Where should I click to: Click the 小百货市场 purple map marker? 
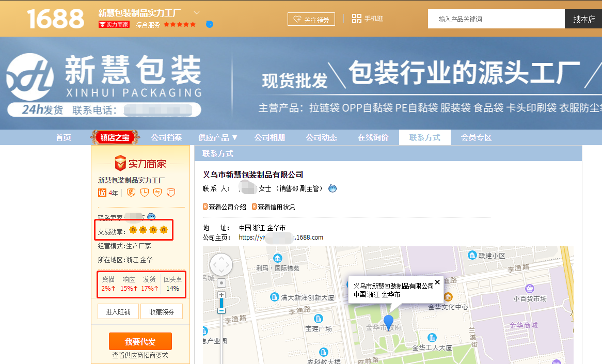tap(530, 288)
